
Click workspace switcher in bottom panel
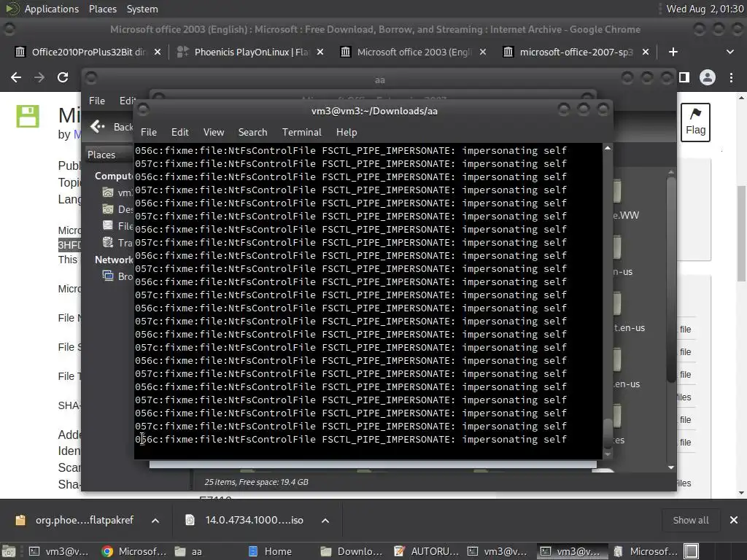pos(692,551)
